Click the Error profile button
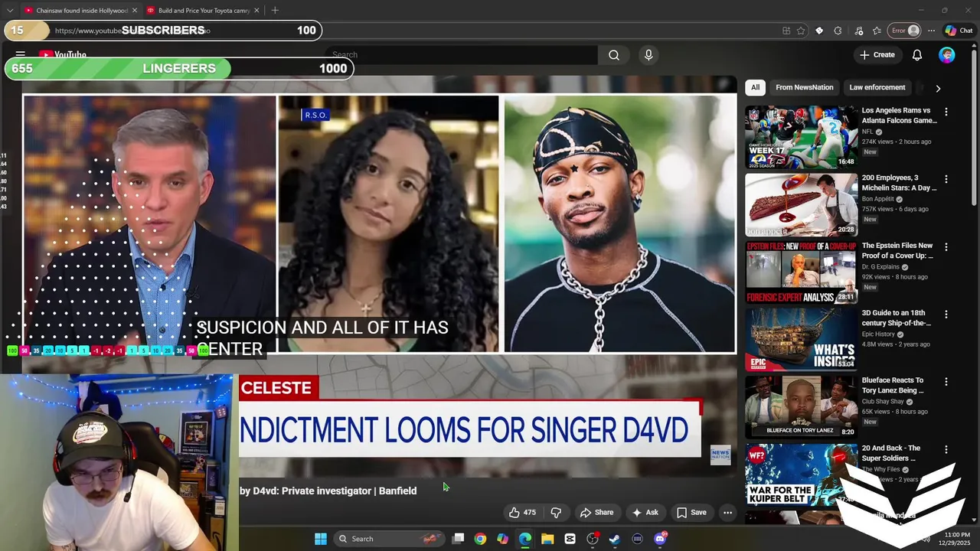The height and width of the screenshot is (551, 980). click(904, 31)
